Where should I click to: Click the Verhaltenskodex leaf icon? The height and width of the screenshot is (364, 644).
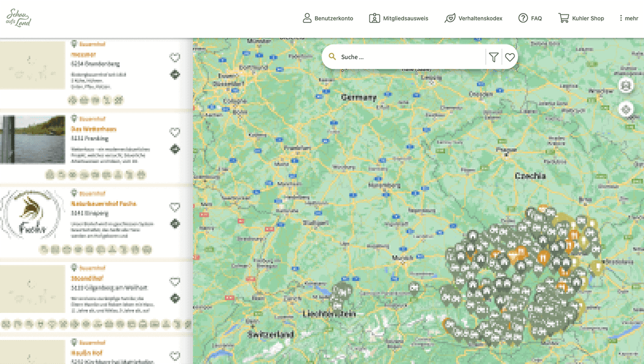point(450,18)
